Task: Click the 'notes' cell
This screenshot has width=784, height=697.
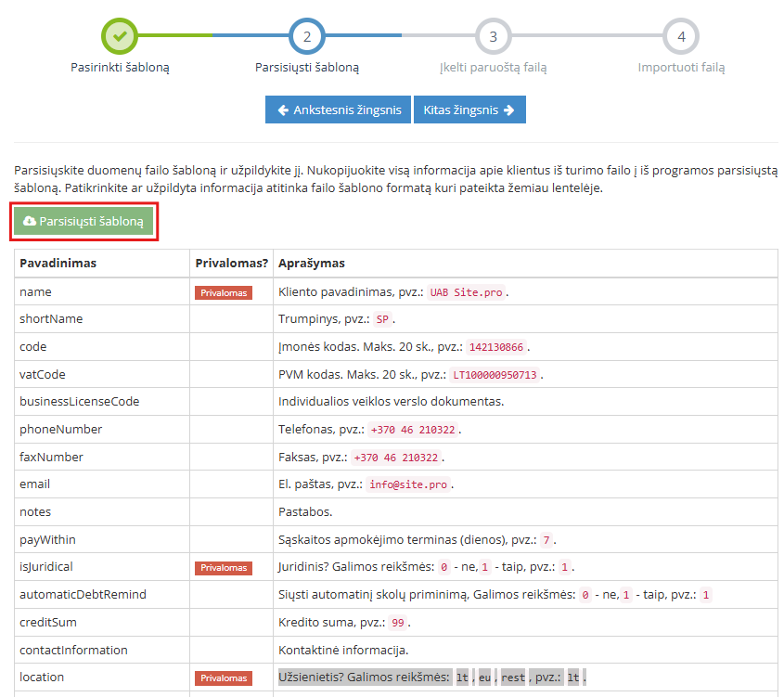Action: (x=102, y=511)
